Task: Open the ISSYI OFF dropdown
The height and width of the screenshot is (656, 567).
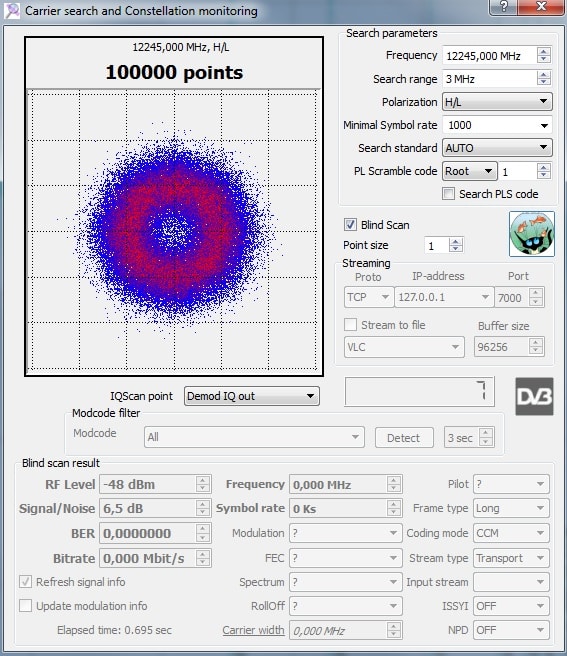Action: click(511, 606)
